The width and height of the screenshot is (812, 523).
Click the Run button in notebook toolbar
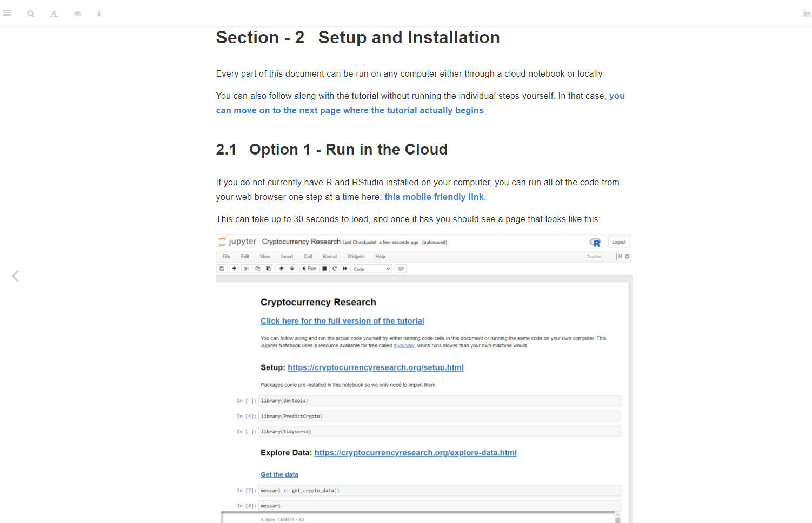309,269
